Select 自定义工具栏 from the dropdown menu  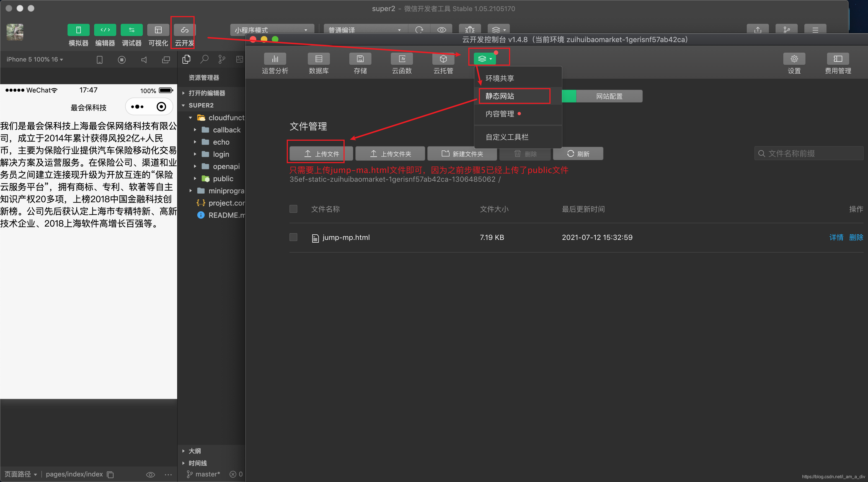click(x=518, y=137)
